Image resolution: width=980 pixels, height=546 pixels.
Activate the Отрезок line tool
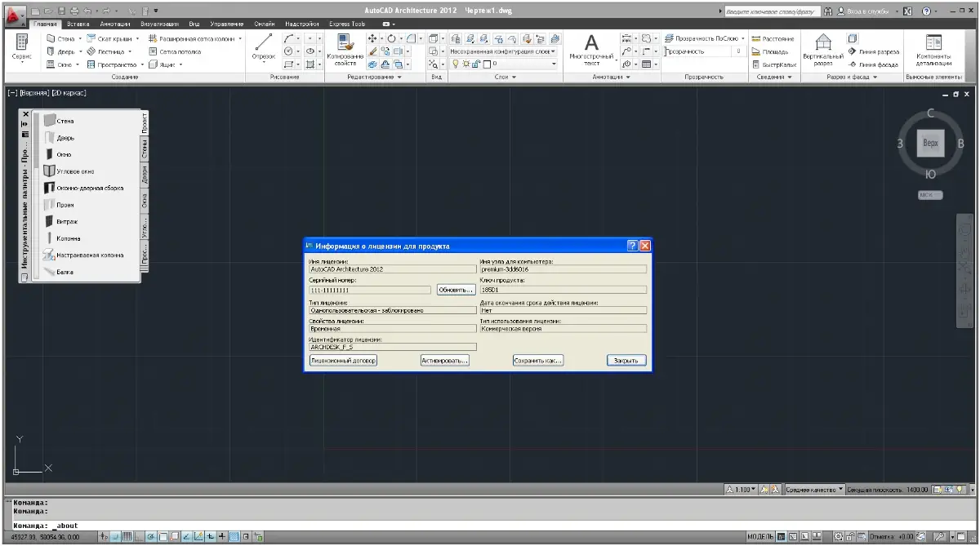tap(264, 48)
